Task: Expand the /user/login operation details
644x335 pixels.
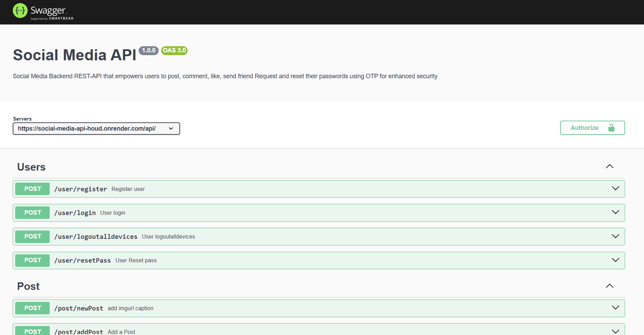Action: coord(615,212)
